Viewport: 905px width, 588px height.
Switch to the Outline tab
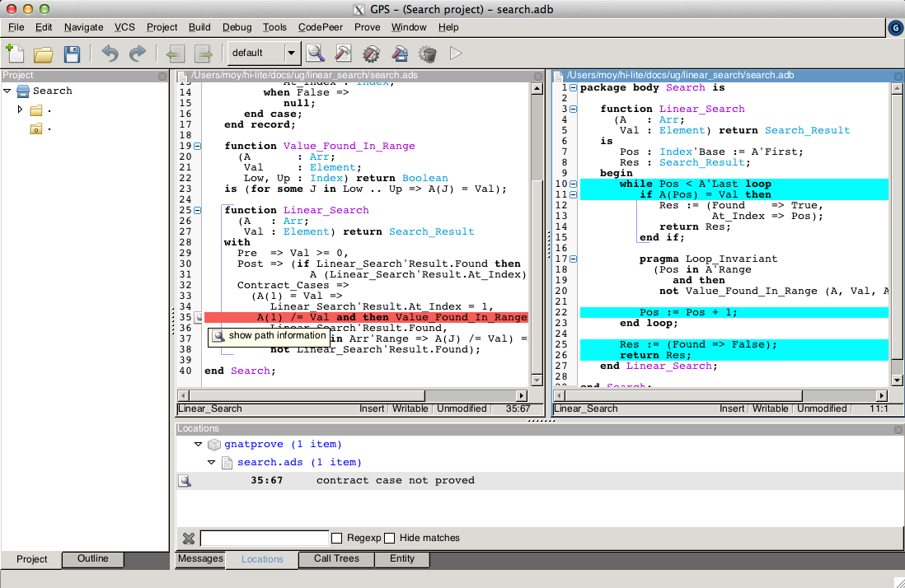(x=93, y=558)
